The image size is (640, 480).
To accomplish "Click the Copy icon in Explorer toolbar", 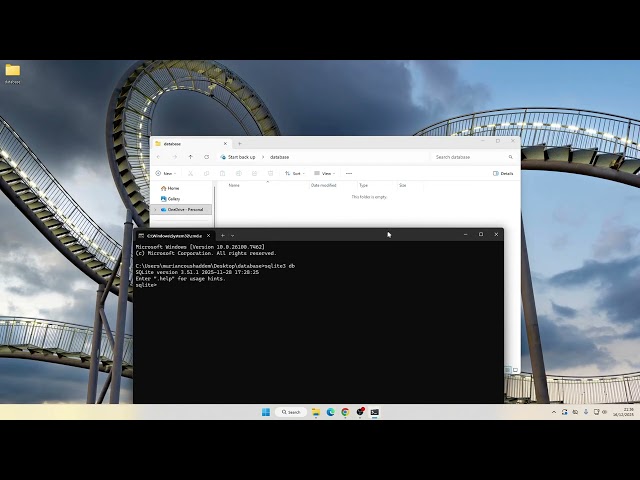I will 207,173.
